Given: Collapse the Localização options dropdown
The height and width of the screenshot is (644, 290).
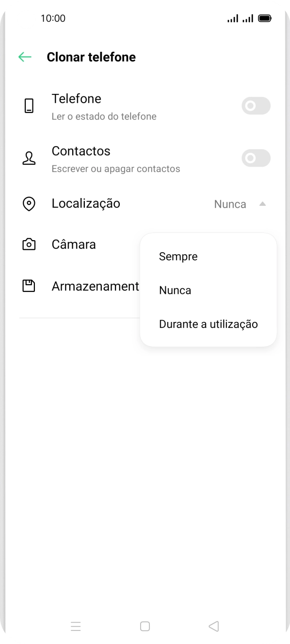Looking at the screenshot, I should (x=262, y=204).
